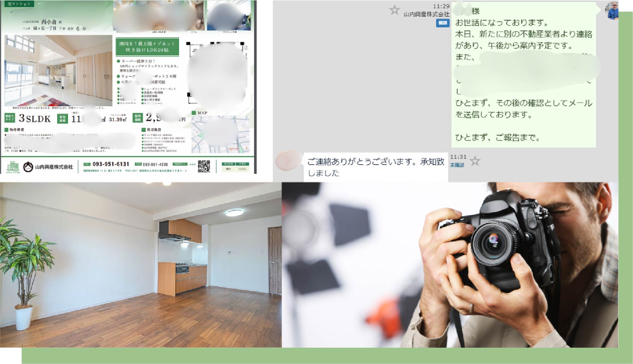Click the round 山内興産 company logo
This screenshot has height=364, width=633.
tap(28, 167)
